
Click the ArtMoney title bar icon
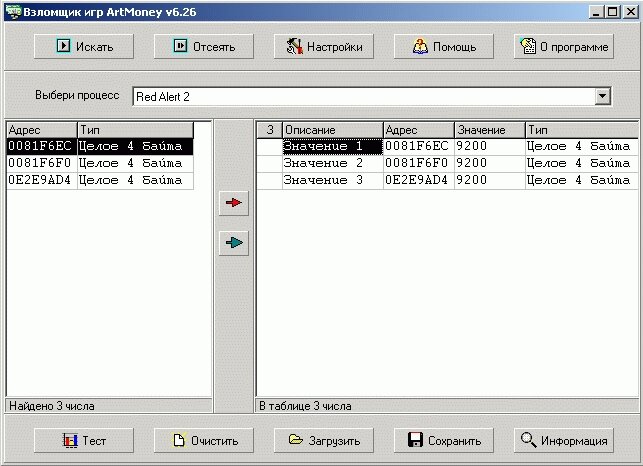point(13,12)
